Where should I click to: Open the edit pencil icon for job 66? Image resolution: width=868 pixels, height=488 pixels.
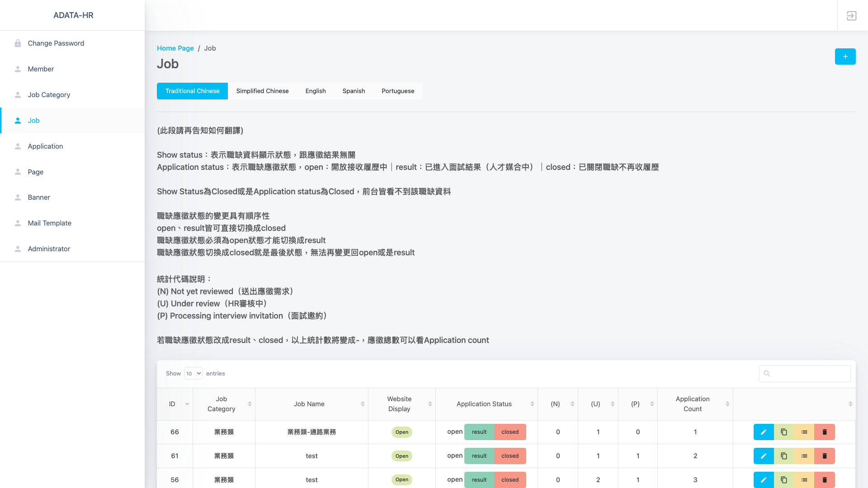tap(764, 432)
